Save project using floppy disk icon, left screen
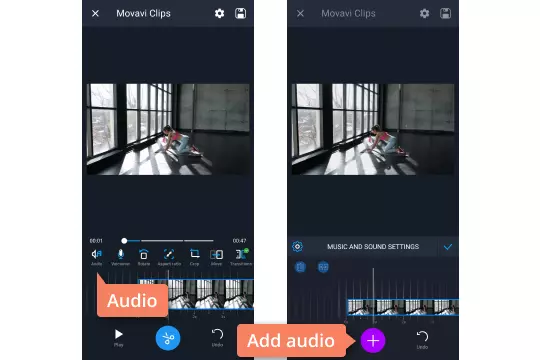Viewport: 540px width, 360px height. (x=240, y=13)
